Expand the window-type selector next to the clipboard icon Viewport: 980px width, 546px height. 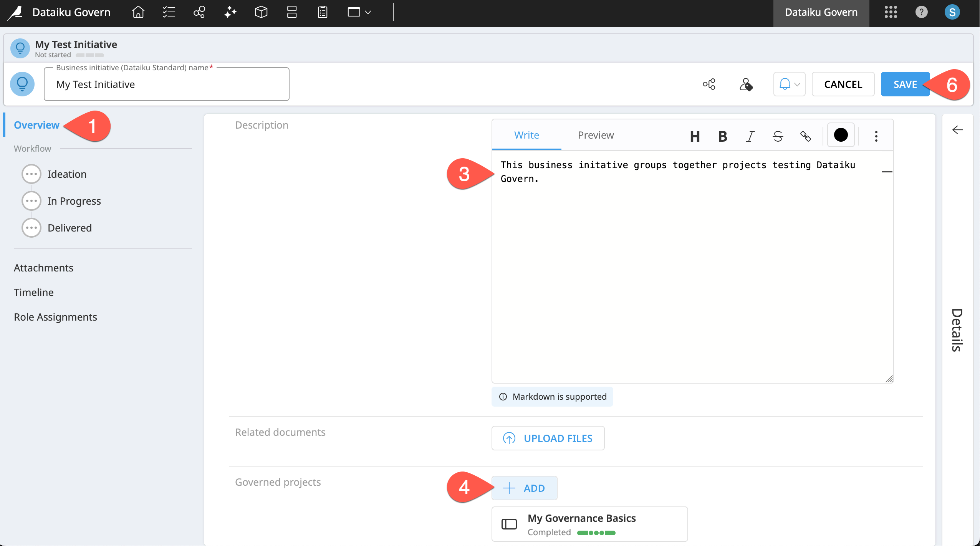[x=358, y=12]
